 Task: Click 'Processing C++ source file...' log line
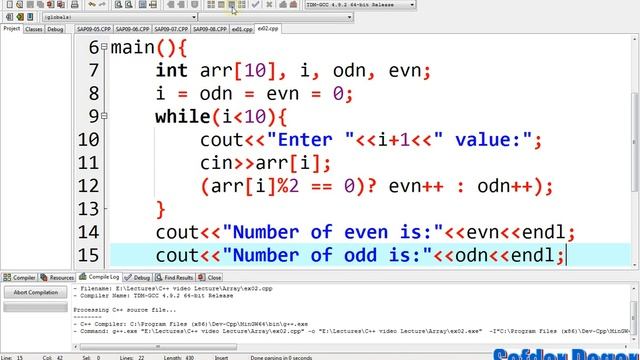tap(124, 310)
